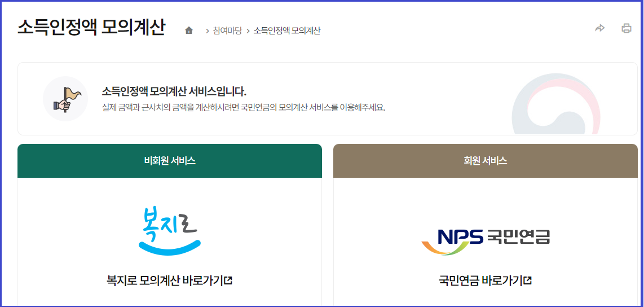Click 소득인정액 모의계산 breadcrumb item
Image resolution: width=644 pixels, height=307 pixels.
286,31
